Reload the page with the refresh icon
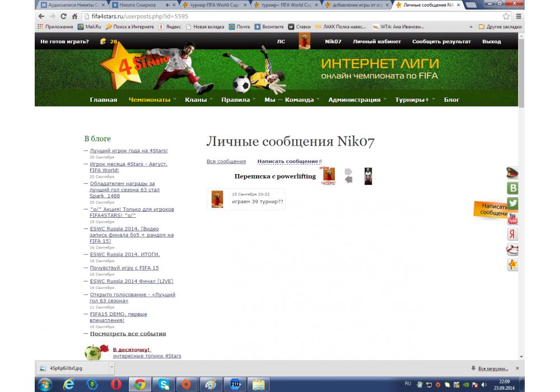560x392 pixels. coord(64,16)
